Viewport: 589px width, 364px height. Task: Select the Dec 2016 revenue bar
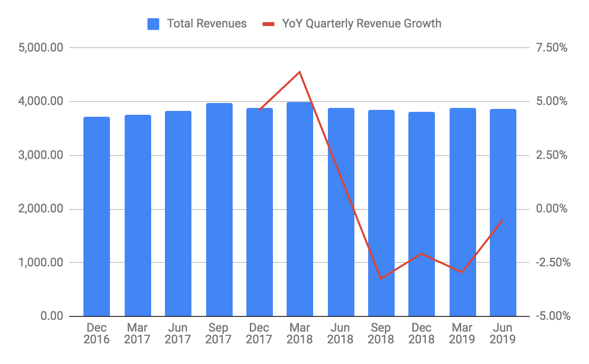97,216
